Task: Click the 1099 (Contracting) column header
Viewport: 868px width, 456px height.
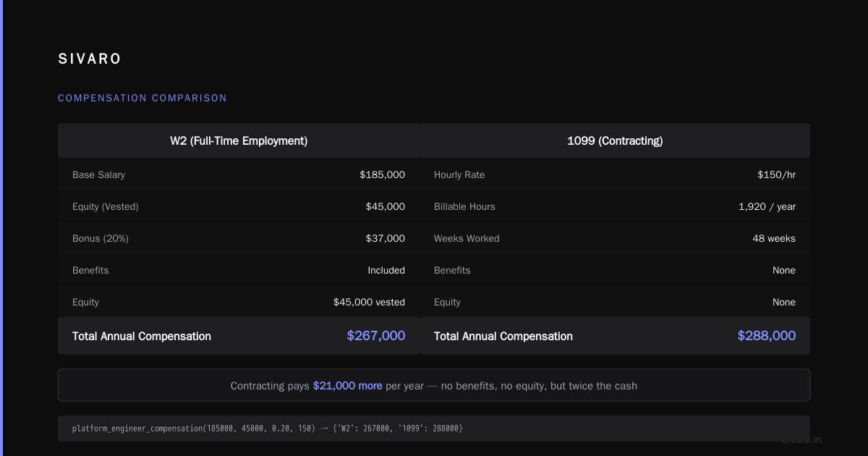Action: pos(615,140)
